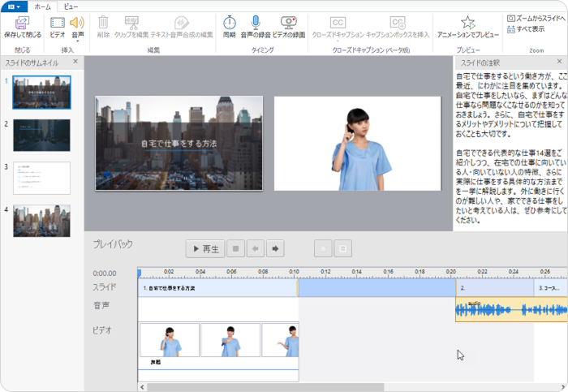Open the application file menu dropdown

(14, 5)
